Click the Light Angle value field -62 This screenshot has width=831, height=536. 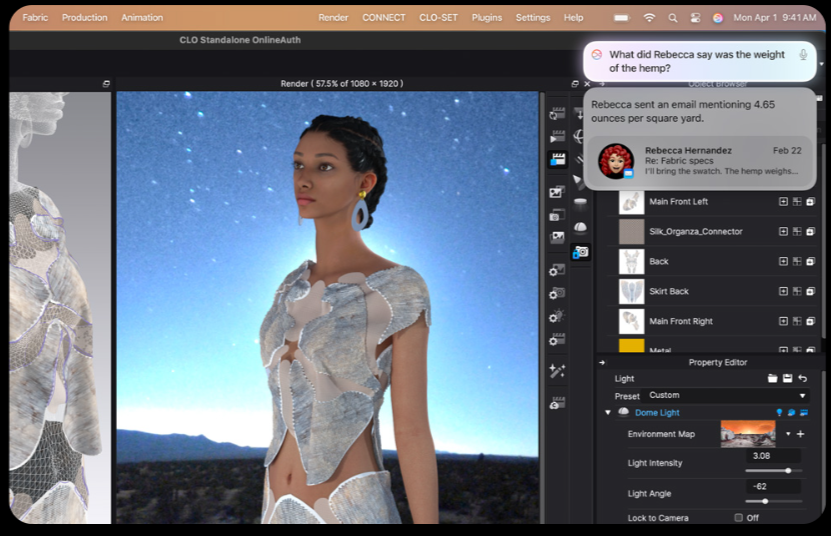(x=773, y=486)
